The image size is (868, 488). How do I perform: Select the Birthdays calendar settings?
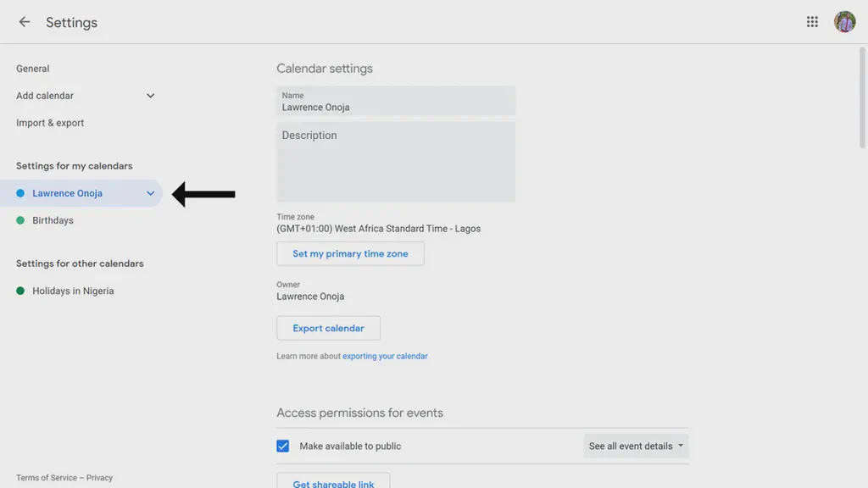point(54,219)
